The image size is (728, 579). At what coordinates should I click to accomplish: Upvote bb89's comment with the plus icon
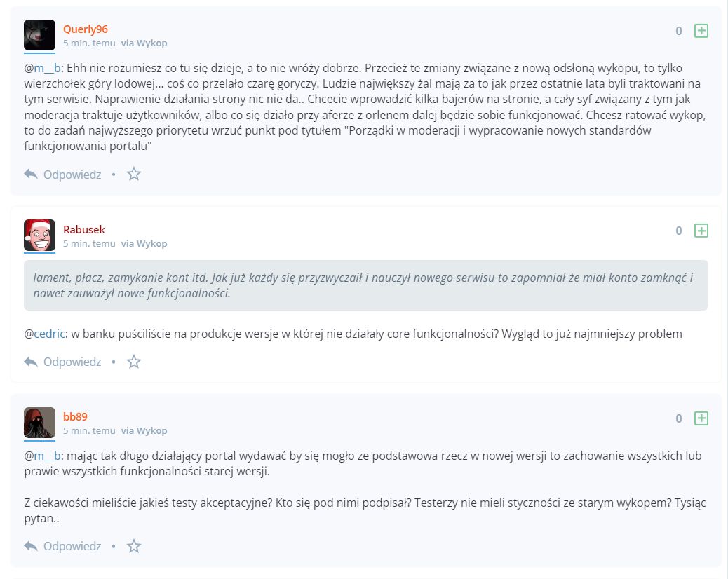(x=701, y=418)
